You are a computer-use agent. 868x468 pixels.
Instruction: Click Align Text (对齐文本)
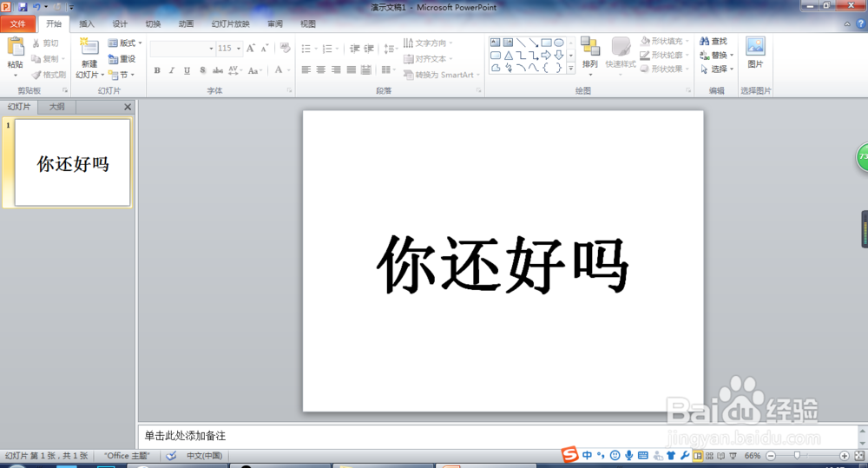tap(427, 59)
